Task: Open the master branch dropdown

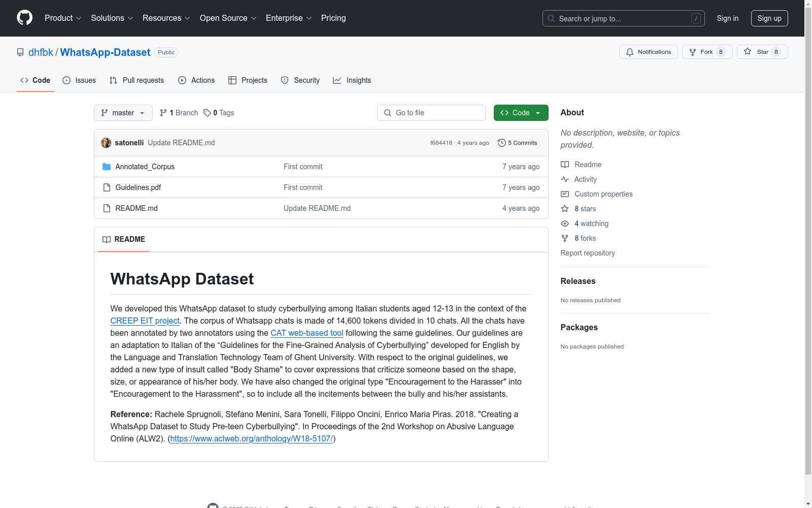Action: pos(123,113)
